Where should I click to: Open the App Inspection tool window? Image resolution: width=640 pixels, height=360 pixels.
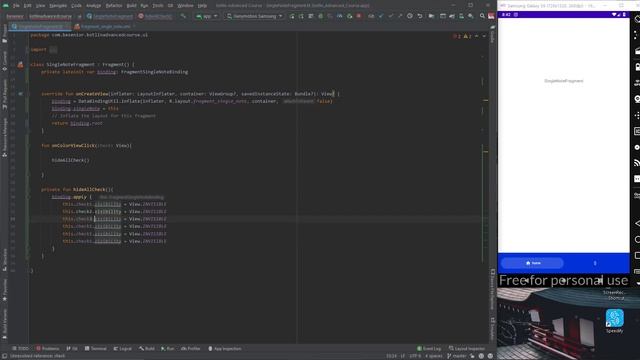coord(224,349)
